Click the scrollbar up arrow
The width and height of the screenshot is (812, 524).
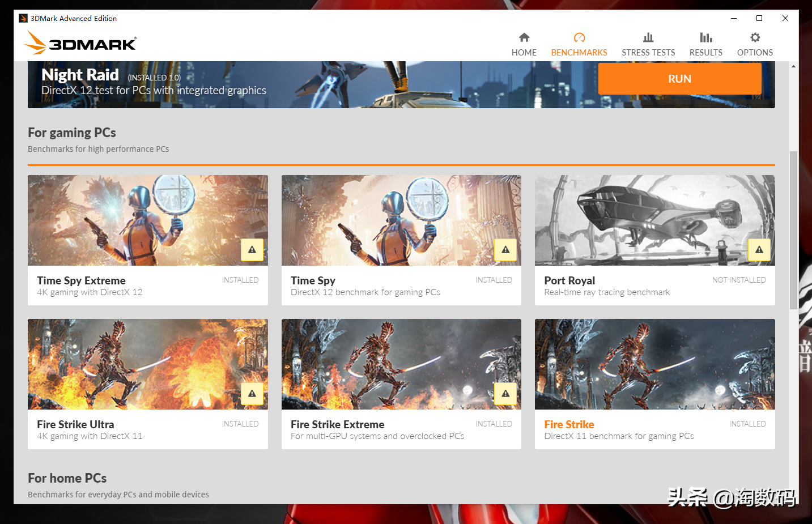793,66
